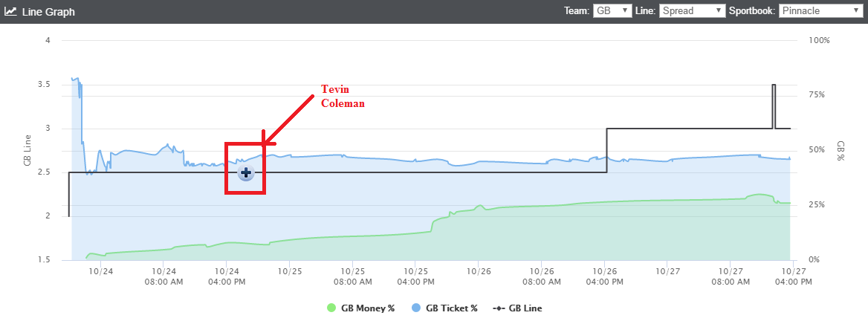The width and height of the screenshot is (868, 324).
Task: Click the line graph icon in header
Action: coord(10,11)
